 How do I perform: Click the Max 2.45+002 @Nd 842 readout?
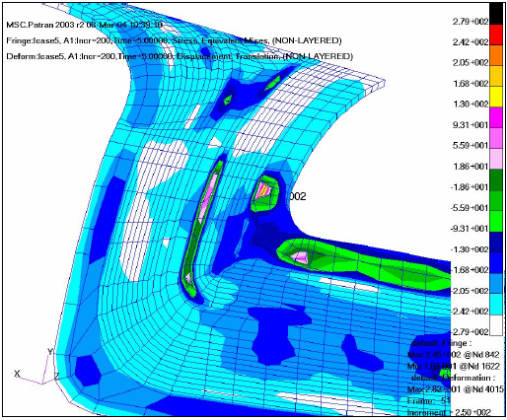(453, 355)
